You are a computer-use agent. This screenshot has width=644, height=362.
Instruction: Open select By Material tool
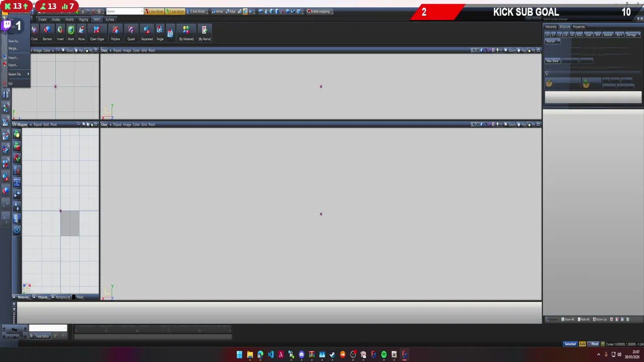pyautogui.click(x=186, y=34)
